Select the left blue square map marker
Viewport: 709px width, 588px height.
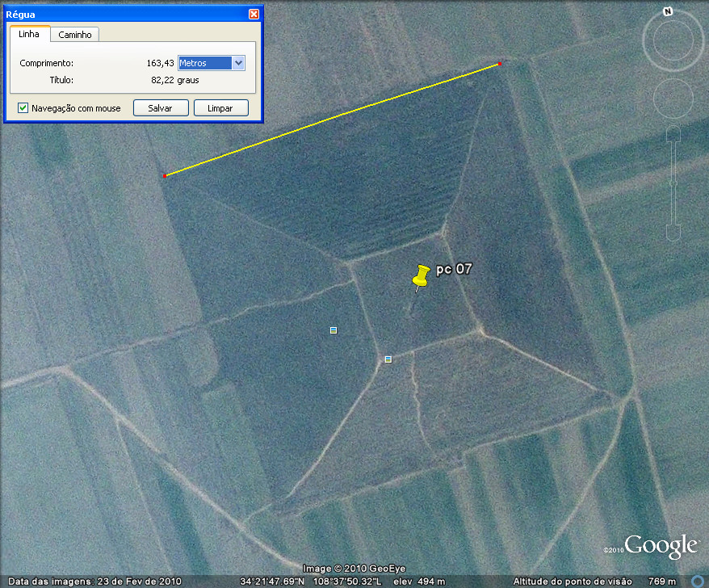click(333, 330)
